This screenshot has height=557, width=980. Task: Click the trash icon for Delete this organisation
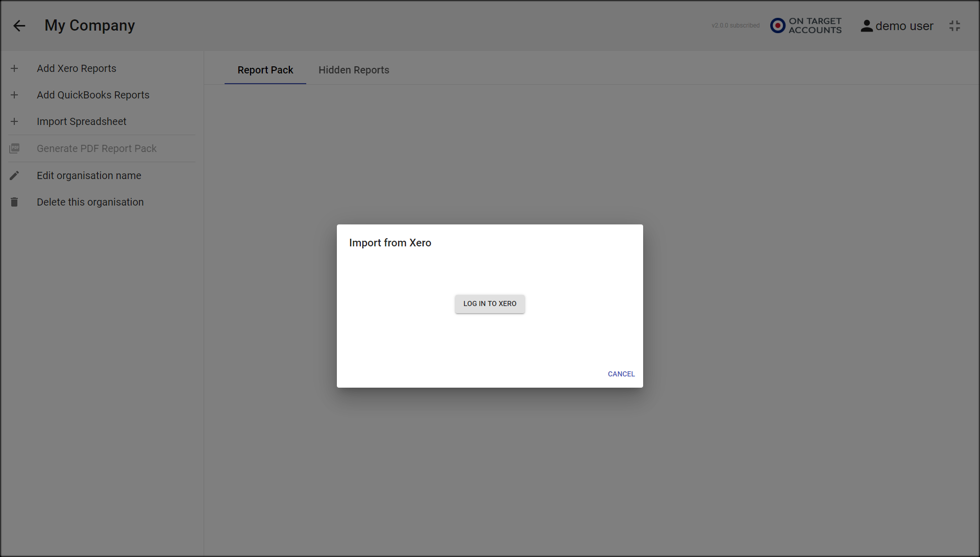coord(14,202)
